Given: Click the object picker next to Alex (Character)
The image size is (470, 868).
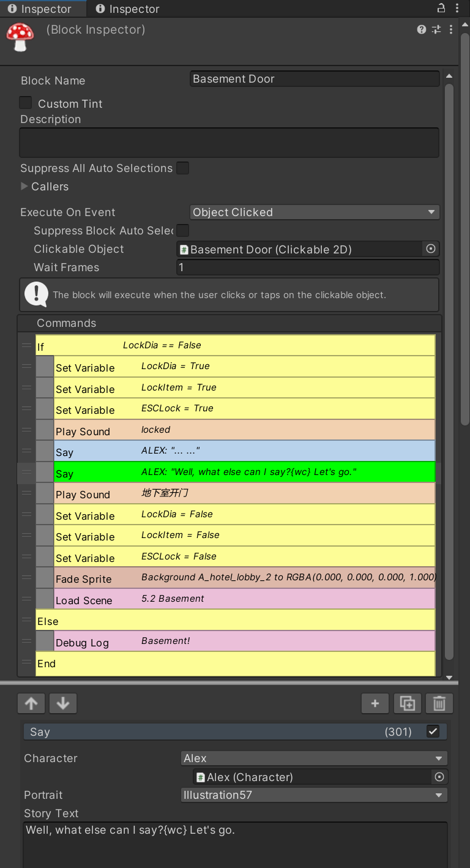Looking at the screenshot, I should point(439,777).
